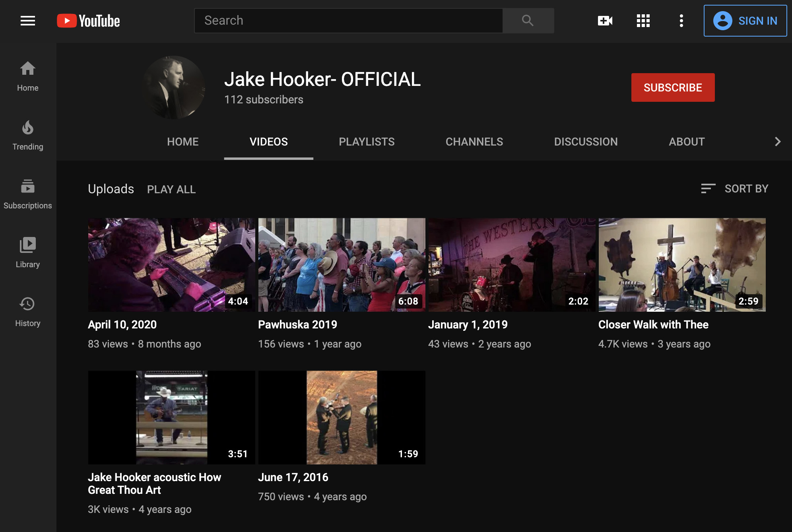Click '156 views • 1 year ago' text
792x532 pixels.
310,344
